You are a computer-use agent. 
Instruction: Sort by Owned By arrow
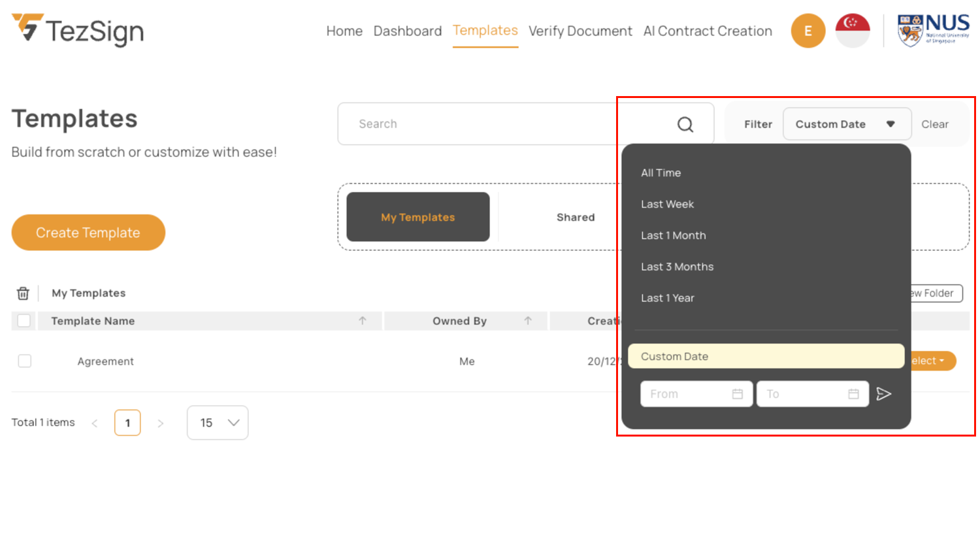coord(528,321)
